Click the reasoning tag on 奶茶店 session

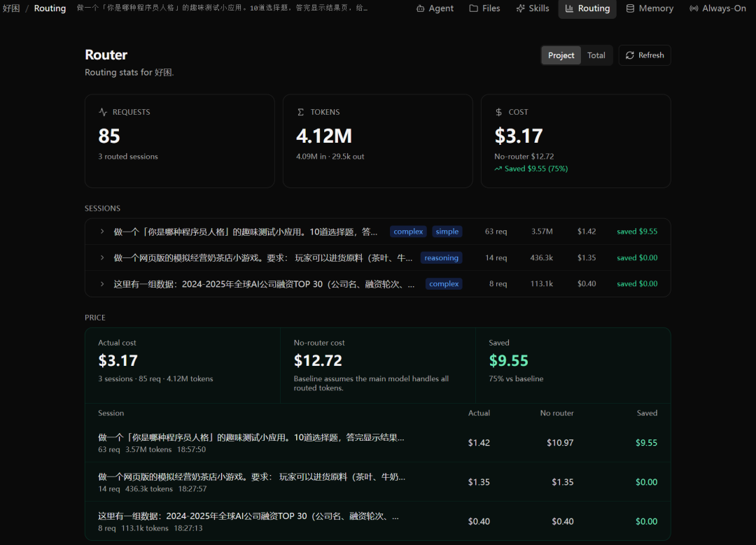point(441,257)
